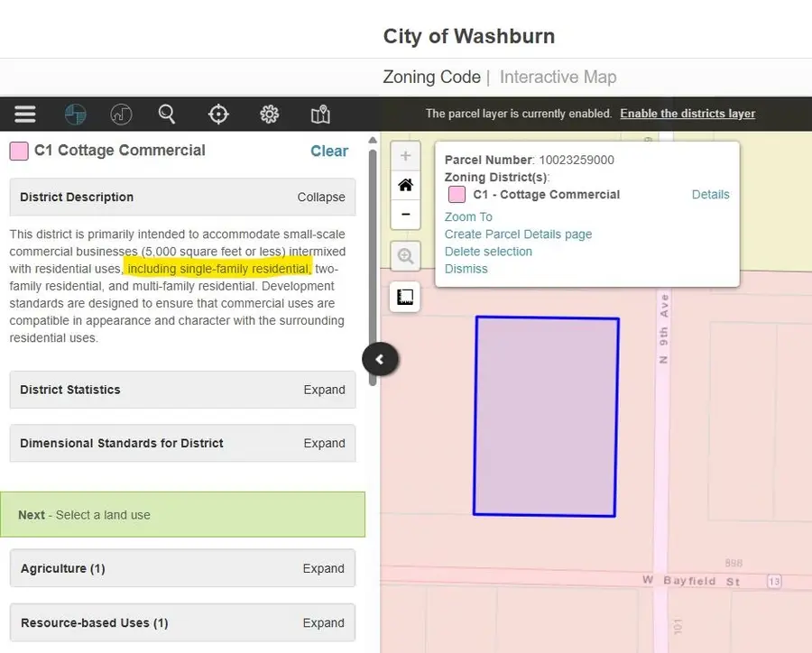
Task: Click the map marker icon in the toolbar
Action: pos(320,114)
